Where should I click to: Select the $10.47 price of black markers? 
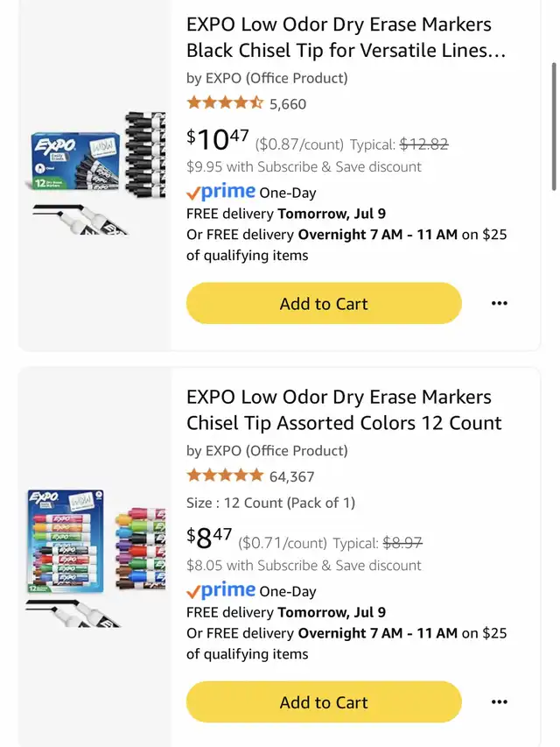[218, 139]
